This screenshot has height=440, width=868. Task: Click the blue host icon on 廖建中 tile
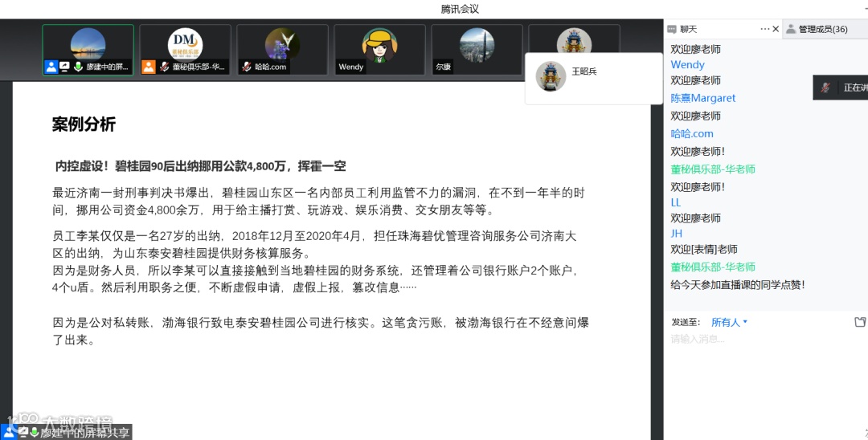(51, 67)
